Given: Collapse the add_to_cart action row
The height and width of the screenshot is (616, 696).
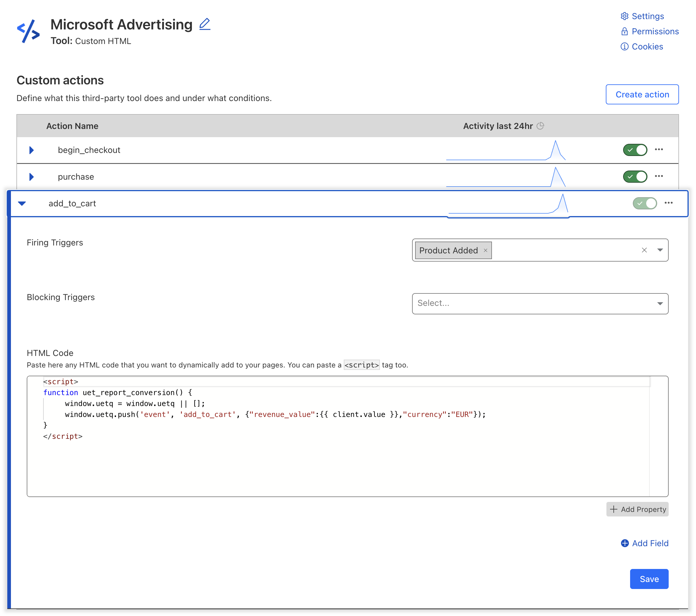Looking at the screenshot, I should (22, 203).
